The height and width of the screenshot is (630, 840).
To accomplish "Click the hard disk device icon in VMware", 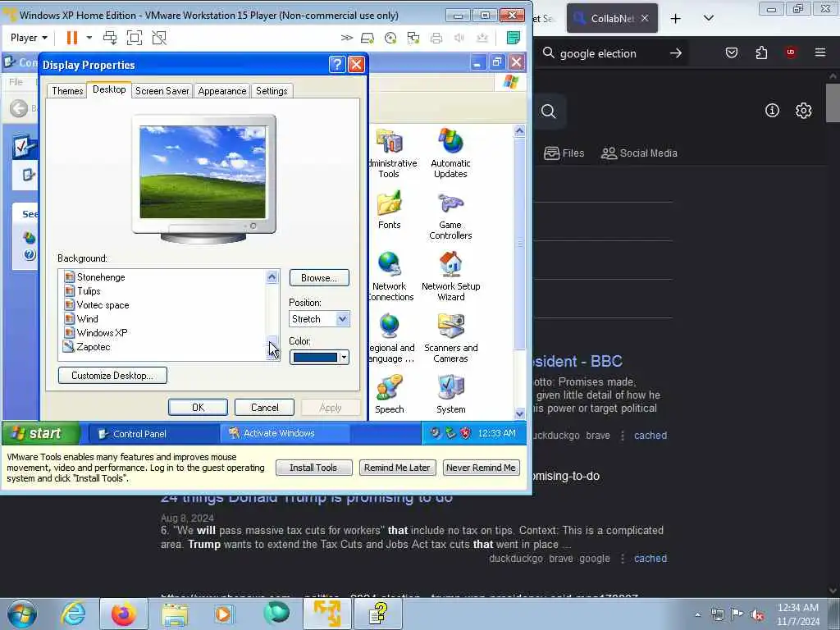I will click(367, 38).
